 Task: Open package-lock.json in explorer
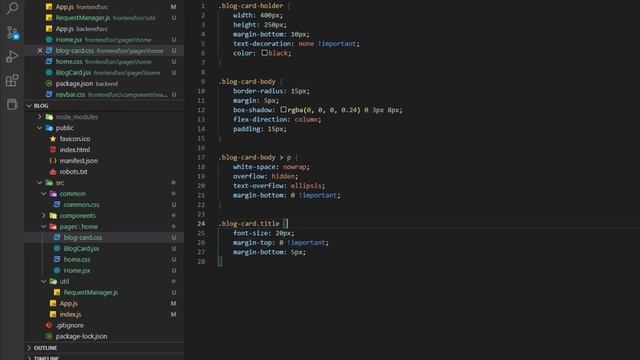(104, 336)
